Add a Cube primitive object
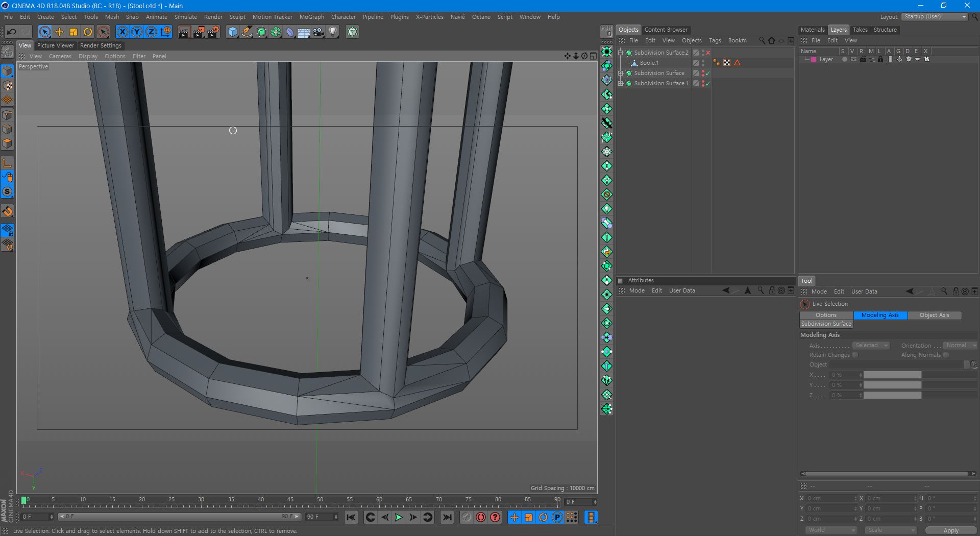The height and width of the screenshot is (536, 980). [233, 32]
